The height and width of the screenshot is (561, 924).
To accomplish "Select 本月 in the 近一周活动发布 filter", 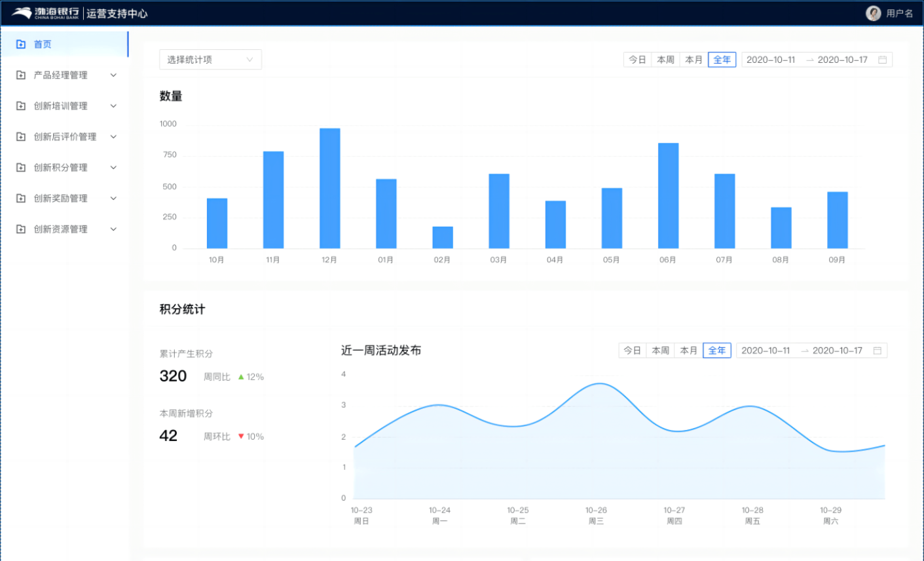I will (x=688, y=351).
